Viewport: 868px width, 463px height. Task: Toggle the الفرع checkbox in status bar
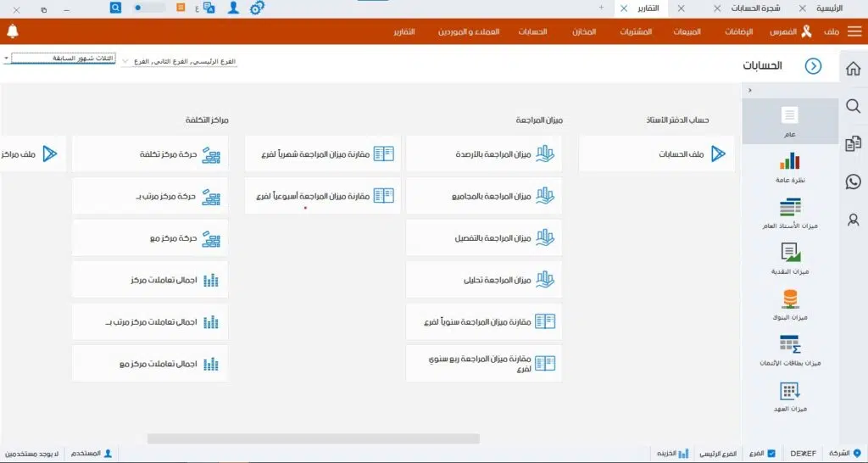[771, 453]
